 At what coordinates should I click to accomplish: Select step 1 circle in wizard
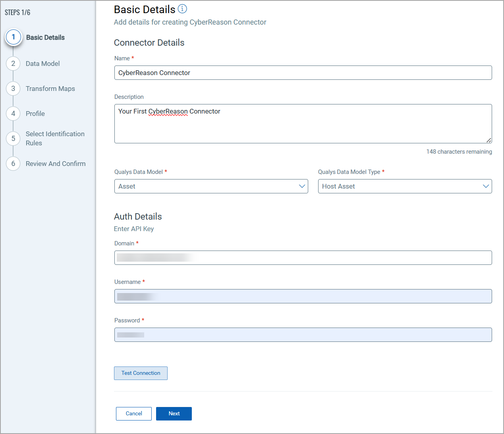[x=14, y=37]
